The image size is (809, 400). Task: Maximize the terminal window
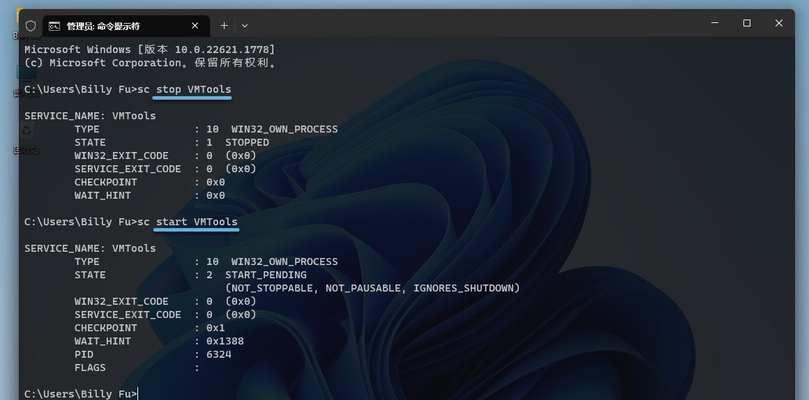coord(747,23)
